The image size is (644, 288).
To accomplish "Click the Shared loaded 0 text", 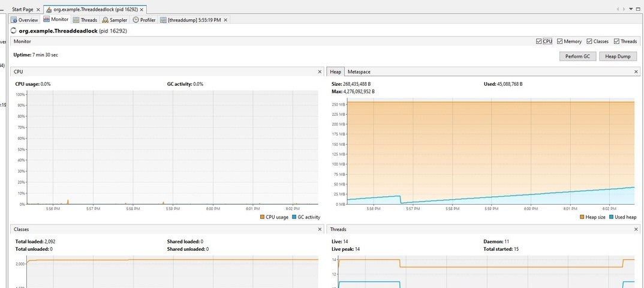I will point(185,241).
